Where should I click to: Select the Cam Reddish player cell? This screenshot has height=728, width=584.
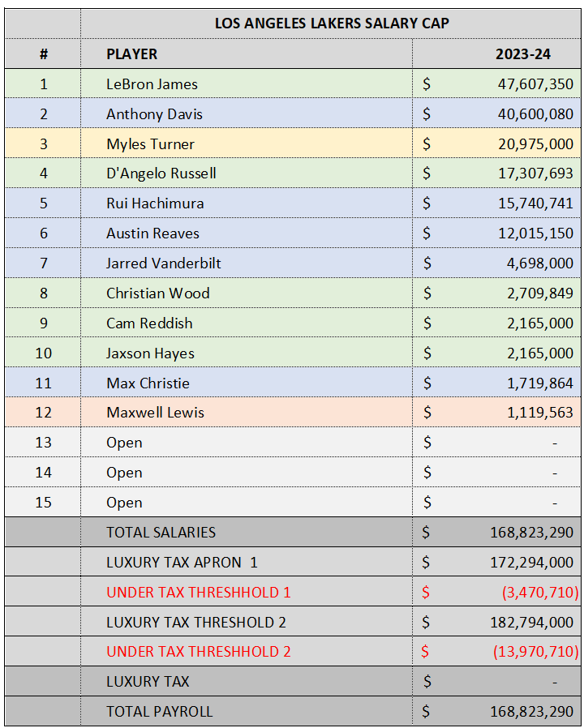pyautogui.click(x=247, y=323)
